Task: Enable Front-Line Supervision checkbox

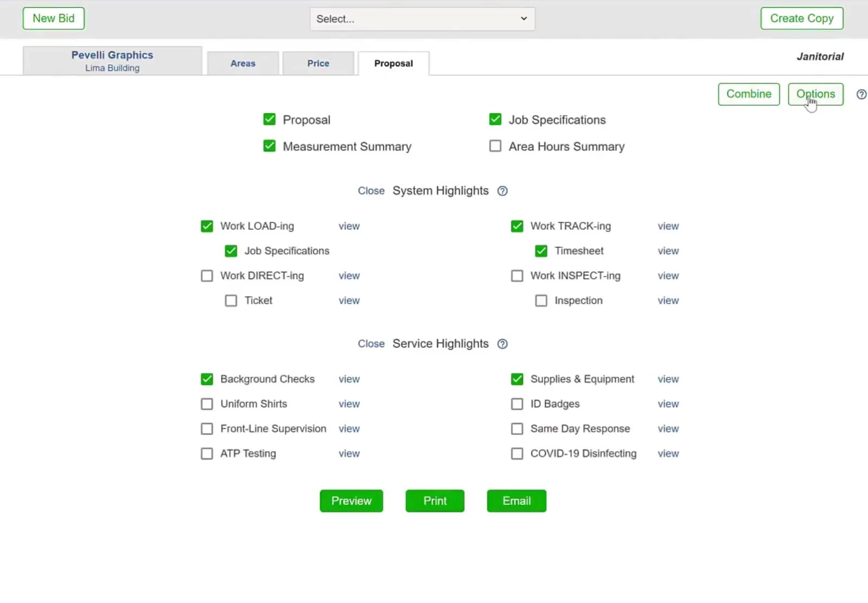Action: pyautogui.click(x=207, y=429)
